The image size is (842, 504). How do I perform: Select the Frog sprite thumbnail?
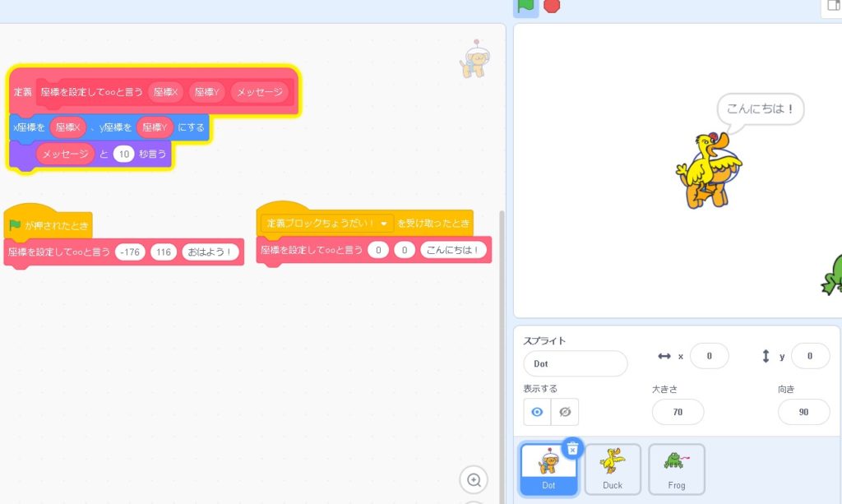[x=677, y=469]
